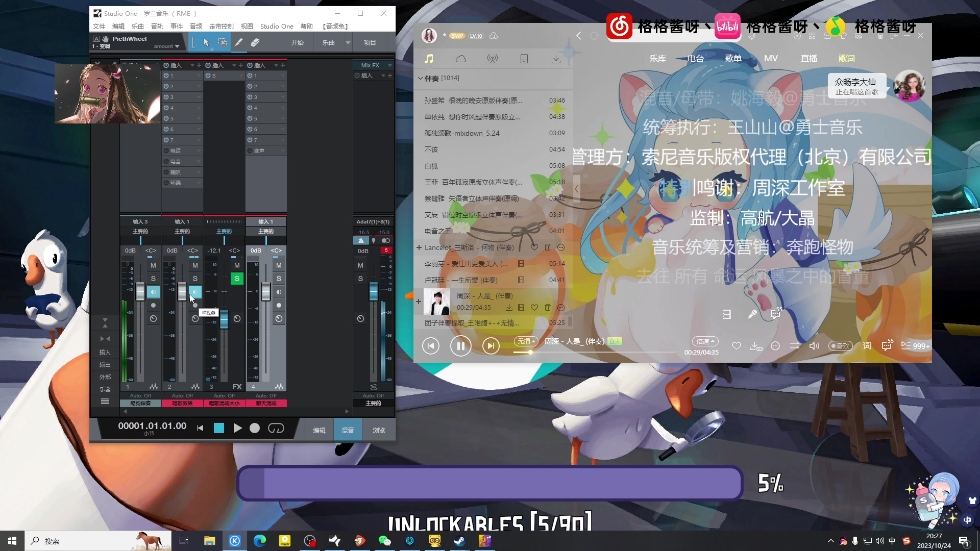
Task: Click the 开始 button in Studio One toolbar
Action: [x=298, y=43]
